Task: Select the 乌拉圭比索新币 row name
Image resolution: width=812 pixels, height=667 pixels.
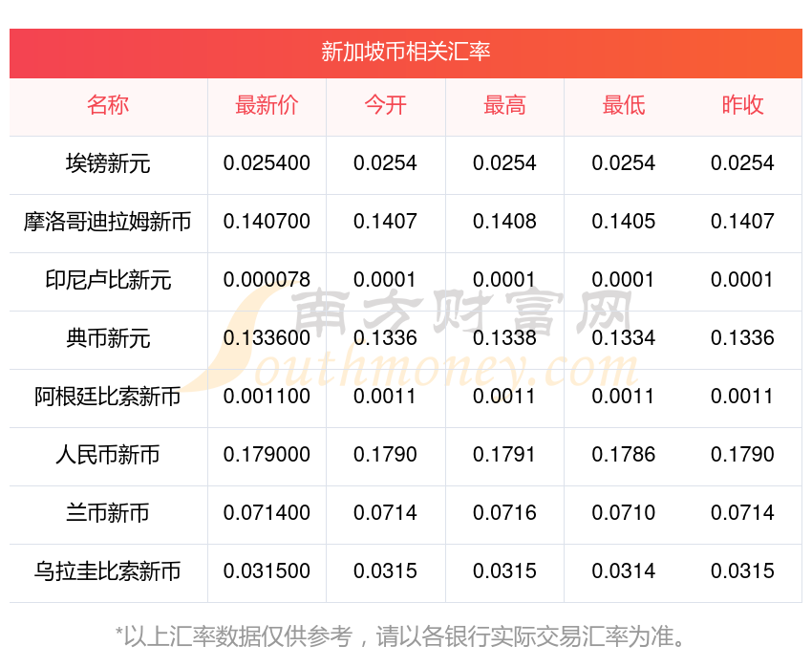Action: (x=108, y=571)
